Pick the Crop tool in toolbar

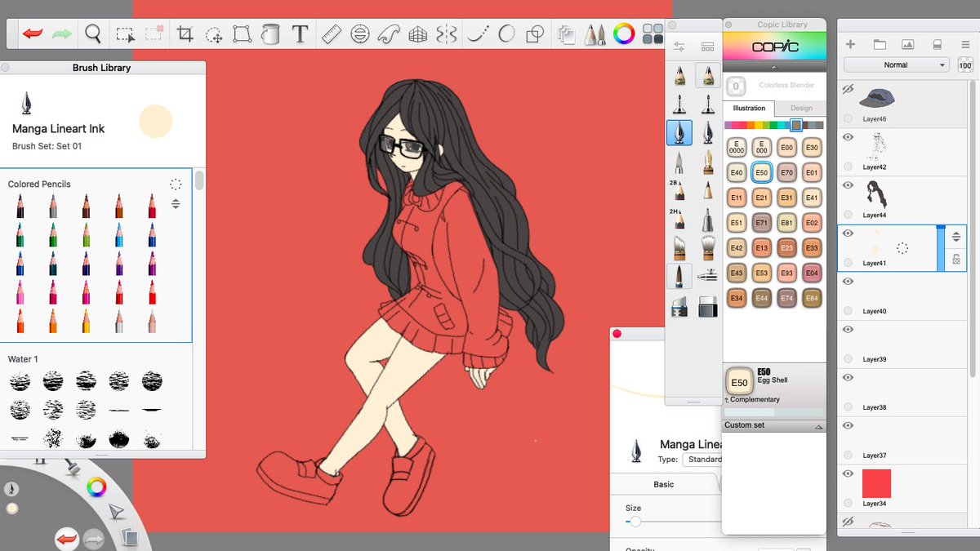click(185, 34)
